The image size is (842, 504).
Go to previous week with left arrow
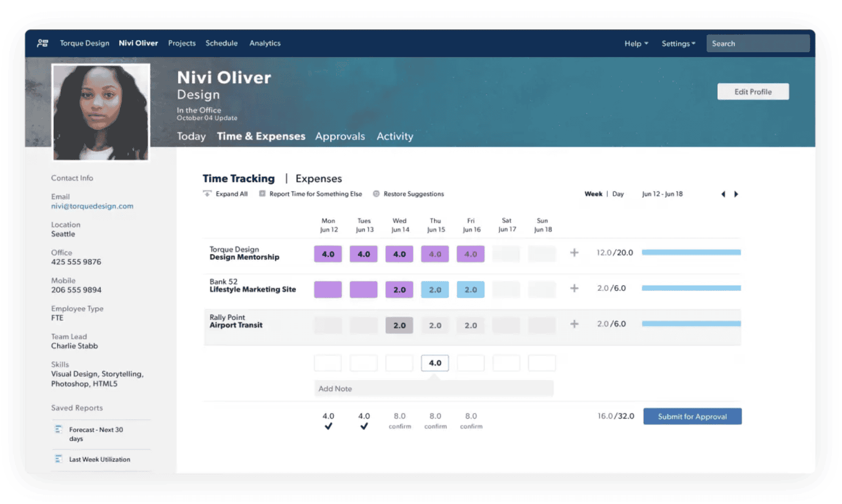pos(723,194)
